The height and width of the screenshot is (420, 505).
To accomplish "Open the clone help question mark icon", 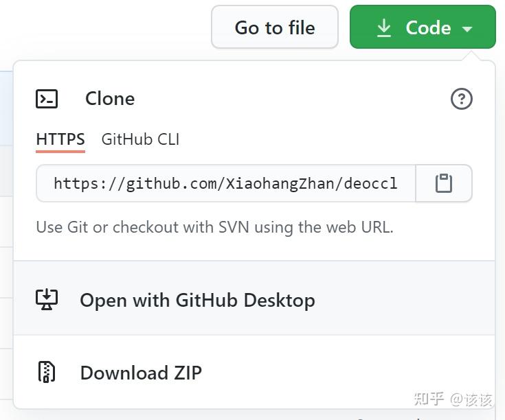I will coord(461,99).
